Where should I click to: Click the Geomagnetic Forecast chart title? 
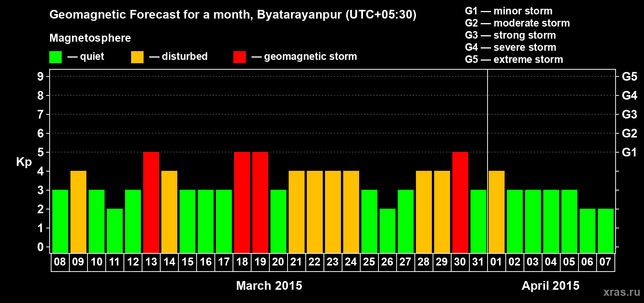[x=233, y=14]
